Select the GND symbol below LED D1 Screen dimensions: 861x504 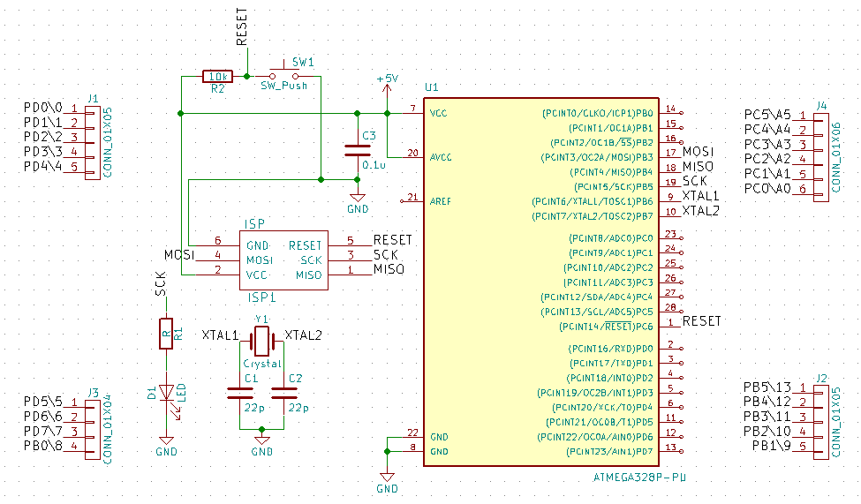tap(166, 445)
